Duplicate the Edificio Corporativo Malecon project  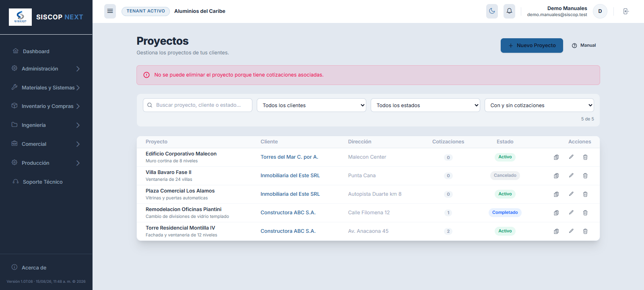556,157
